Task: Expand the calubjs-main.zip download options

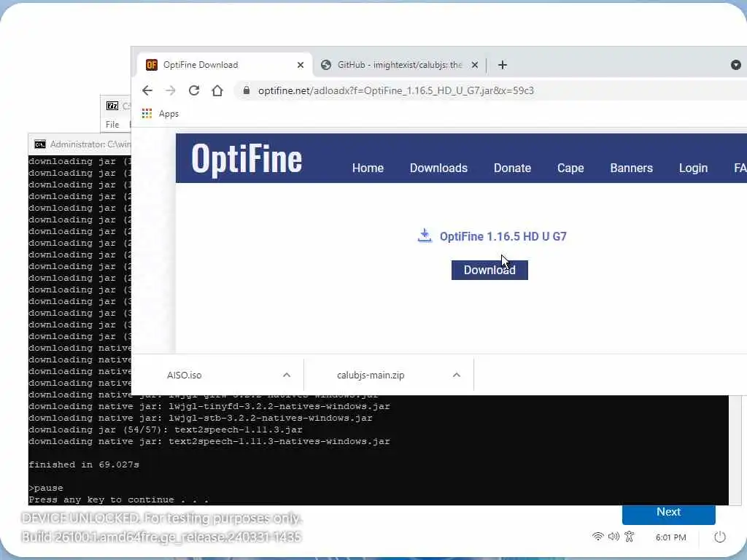Action: click(457, 376)
